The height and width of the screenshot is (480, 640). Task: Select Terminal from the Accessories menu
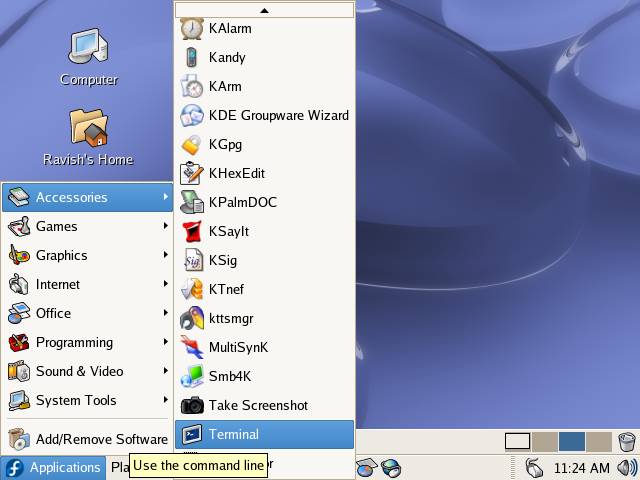tap(264, 434)
